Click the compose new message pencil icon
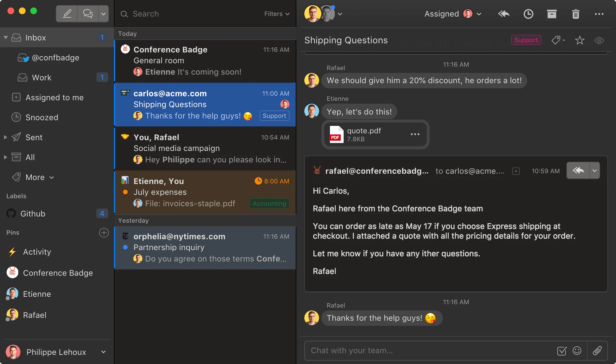The image size is (616, 364). tap(67, 14)
